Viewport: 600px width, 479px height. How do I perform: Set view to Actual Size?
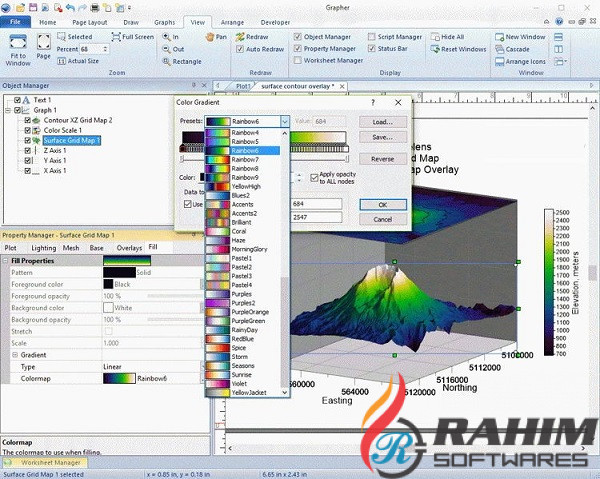78,61
